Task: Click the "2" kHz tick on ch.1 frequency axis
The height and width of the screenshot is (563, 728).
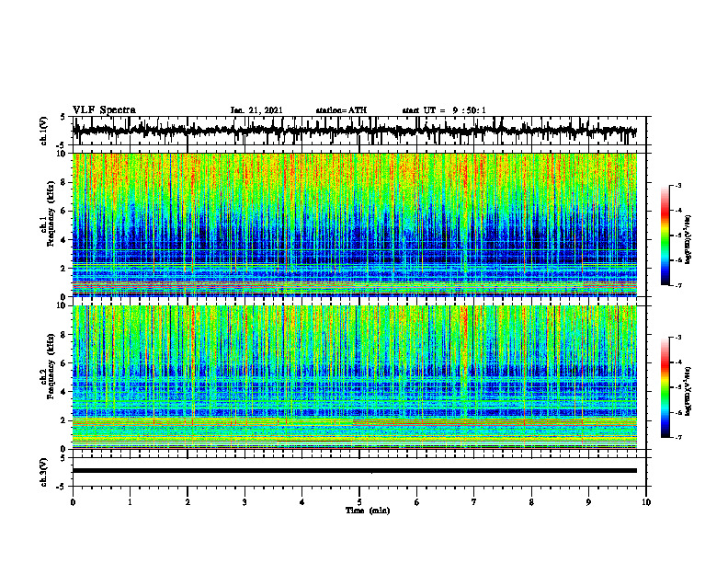Action: click(x=63, y=268)
